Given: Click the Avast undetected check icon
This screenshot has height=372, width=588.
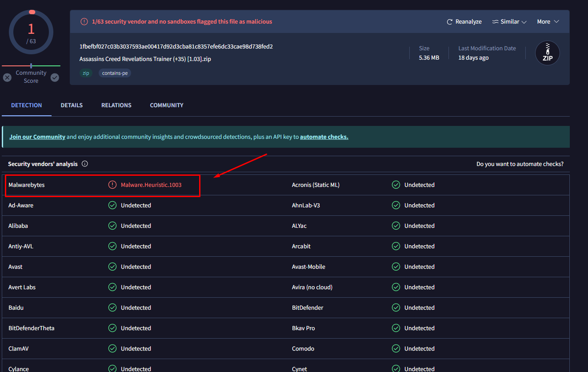Looking at the screenshot, I should (112, 267).
